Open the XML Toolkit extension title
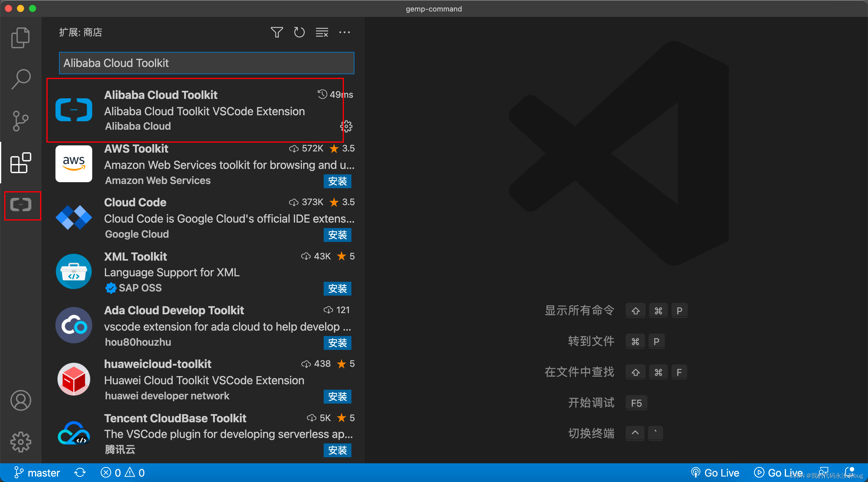Screen dimensions: 868x482 [x=135, y=257]
